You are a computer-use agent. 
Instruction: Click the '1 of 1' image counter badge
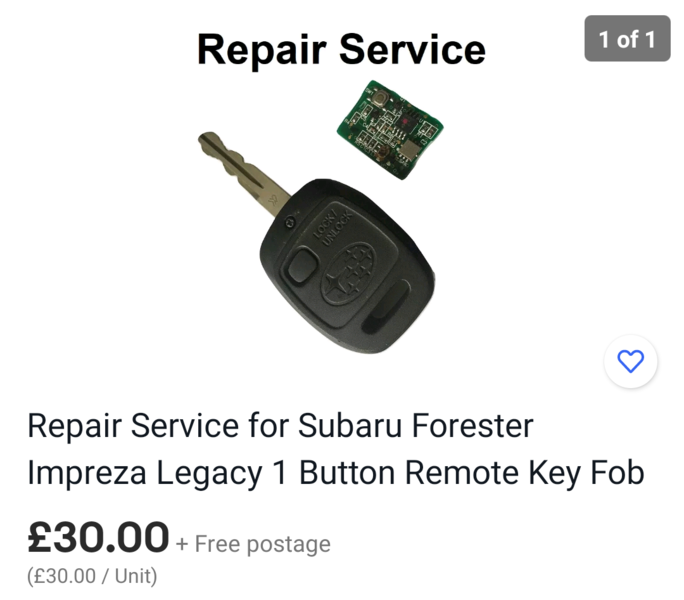point(627,39)
